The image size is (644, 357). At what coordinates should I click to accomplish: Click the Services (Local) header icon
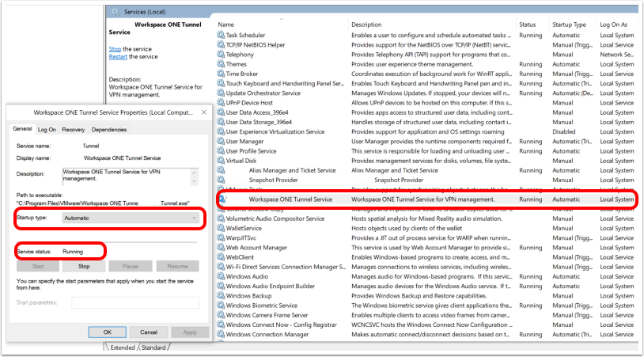(x=116, y=12)
